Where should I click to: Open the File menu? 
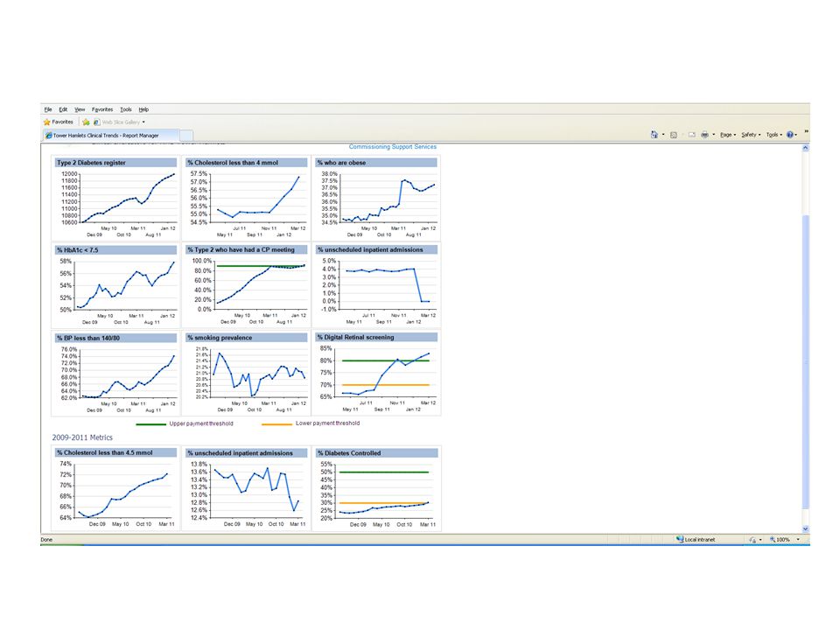[x=47, y=109]
